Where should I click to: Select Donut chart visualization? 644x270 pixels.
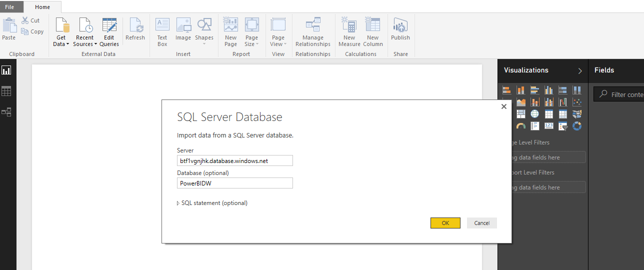577,126
